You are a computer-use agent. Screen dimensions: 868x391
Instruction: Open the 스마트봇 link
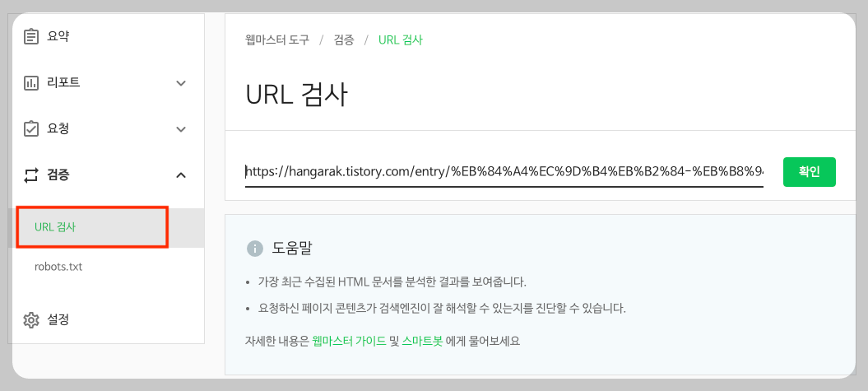[x=423, y=341]
